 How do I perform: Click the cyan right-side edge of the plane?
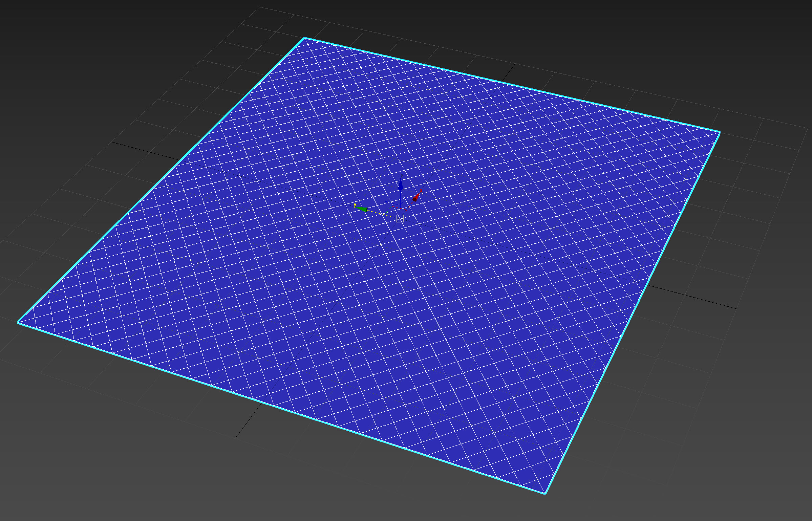click(632, 312)
